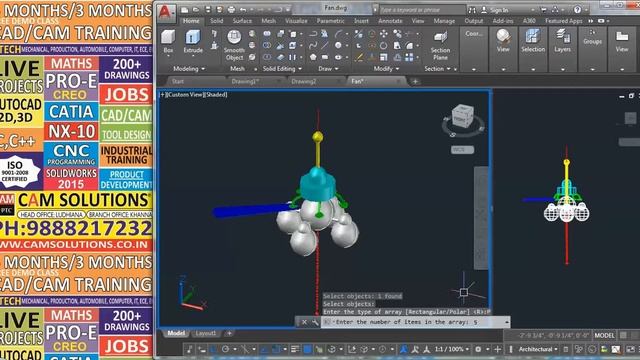Select the Box modeling tool
This screenshot has height=360, width=640.
click(168, 42)
